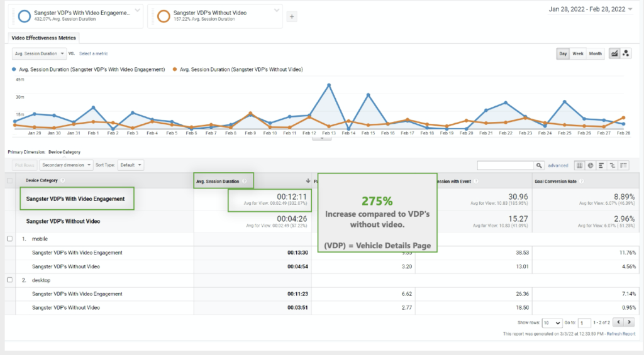Screen dimensions: 644x355
Task: Click the 00:12:11 session duration value
Action: tap(292, 197)
